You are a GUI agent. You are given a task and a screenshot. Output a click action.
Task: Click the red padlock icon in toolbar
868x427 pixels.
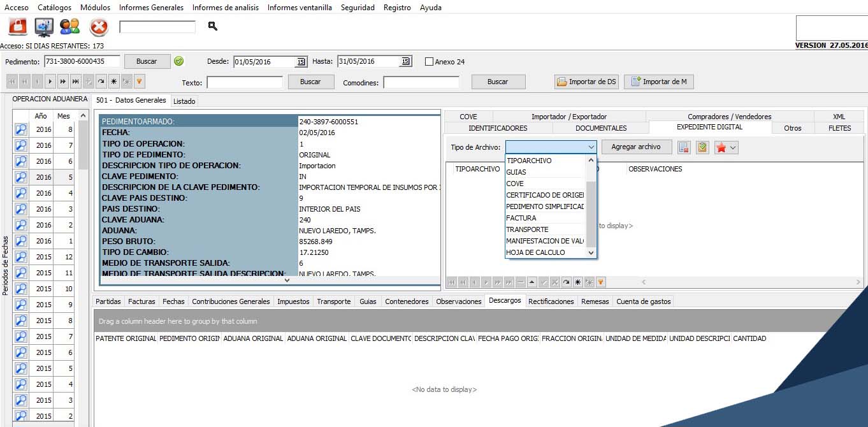point(17,27)
